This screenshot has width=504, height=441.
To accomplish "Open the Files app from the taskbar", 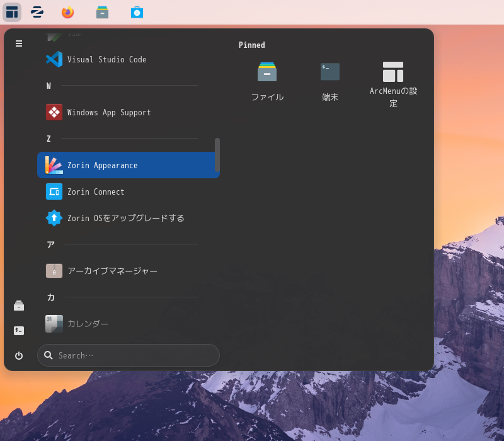I will click(102, 12).
